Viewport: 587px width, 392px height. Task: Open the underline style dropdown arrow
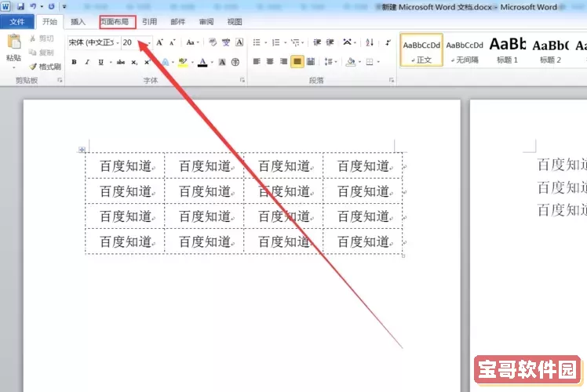click(111, 62)
